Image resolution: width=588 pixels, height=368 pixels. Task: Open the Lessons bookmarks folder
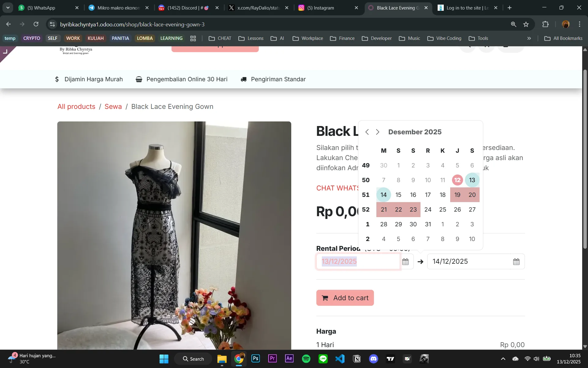251,38
